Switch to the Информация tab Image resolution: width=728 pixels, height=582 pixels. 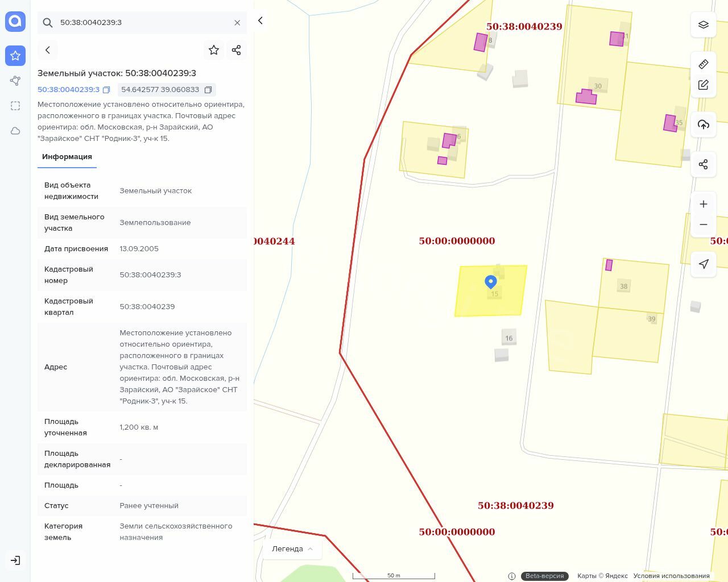[x=67, y=157]
